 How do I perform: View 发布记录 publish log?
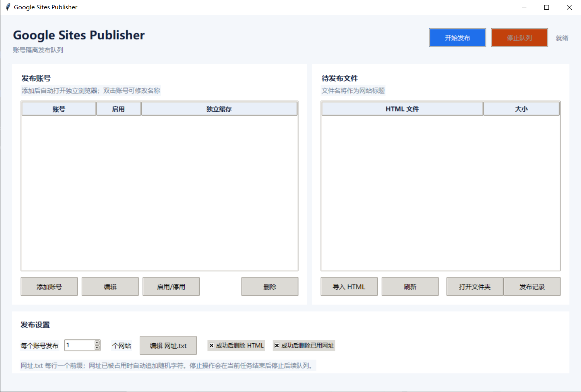(x=532, y=286)
